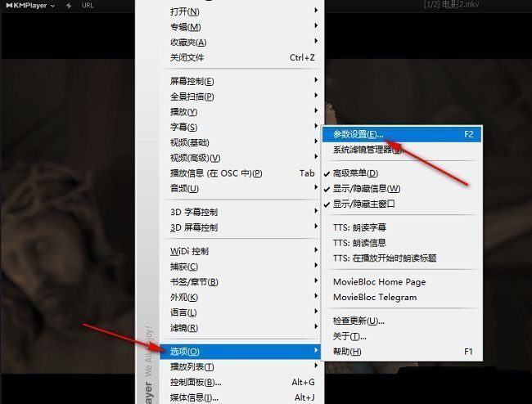532x404 pixels.
Task: Toggle TTS: 朗读信息 option
Action: 402,243
